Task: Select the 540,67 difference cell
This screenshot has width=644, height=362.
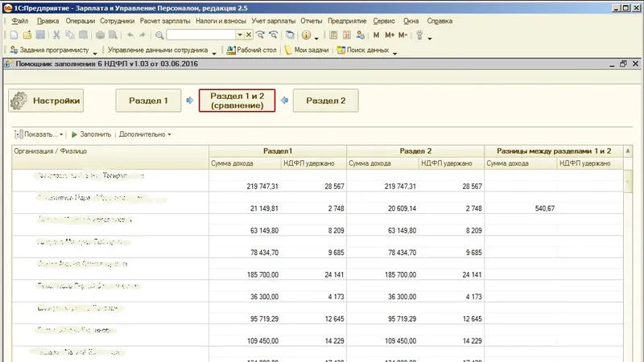Action: pyautogui.click(x=521, y=208)
